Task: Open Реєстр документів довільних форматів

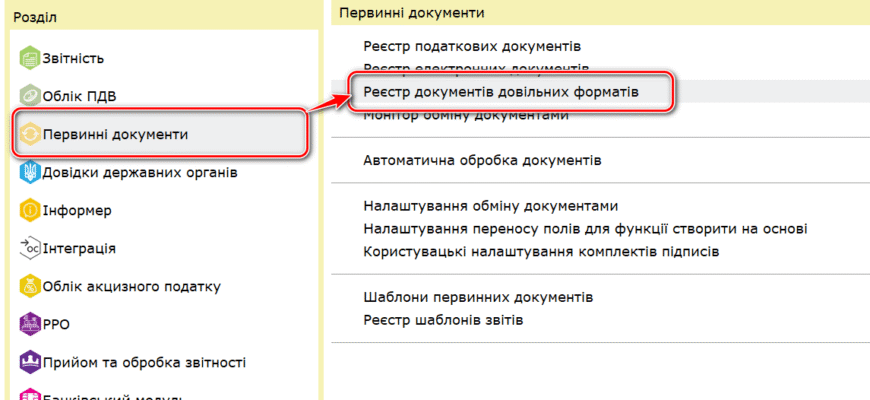Action: tap(501, 91)
